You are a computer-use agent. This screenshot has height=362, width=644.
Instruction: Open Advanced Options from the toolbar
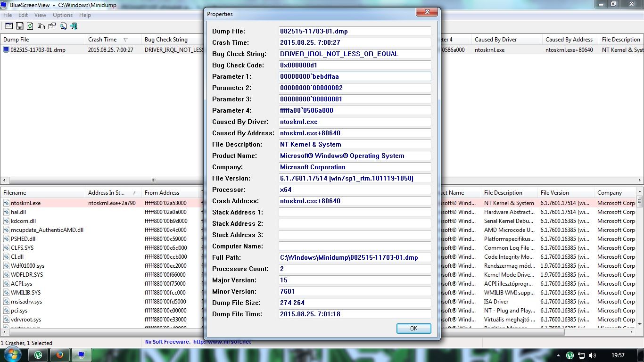click(x=8, y=26)
